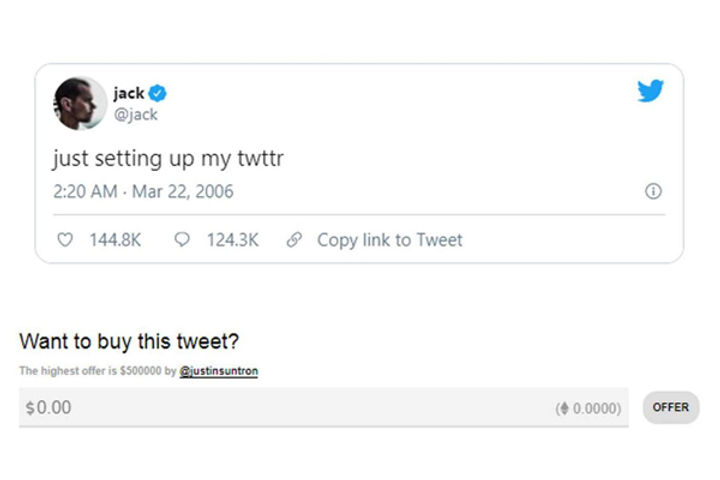Open the @justinsuntron profile link

click(218, 371)
